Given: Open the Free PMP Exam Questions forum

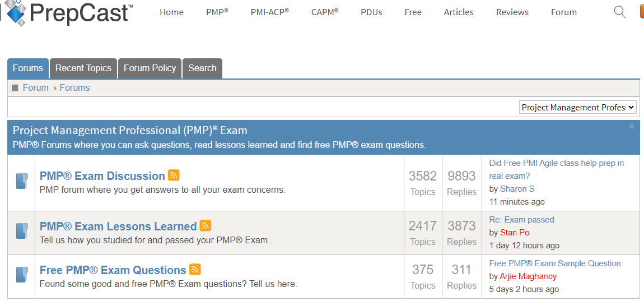Looking at the screenshot, I should [x=113, y=270].
